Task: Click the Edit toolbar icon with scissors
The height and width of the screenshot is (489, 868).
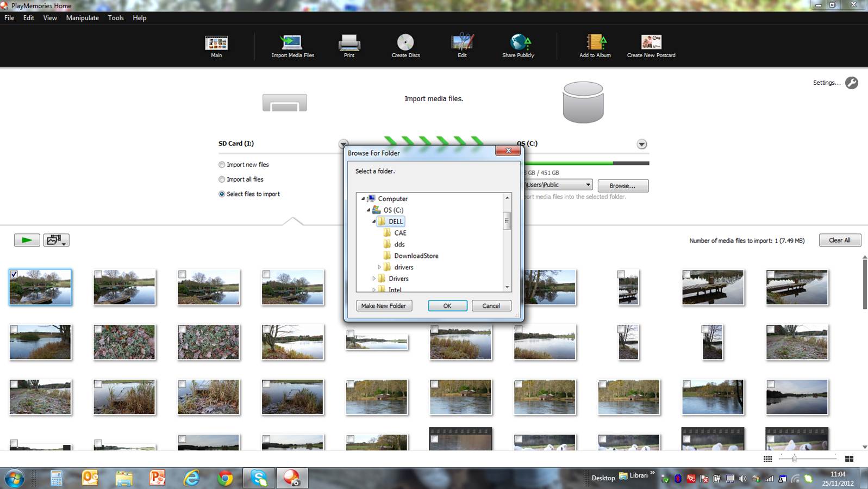Action: [462, 46]
